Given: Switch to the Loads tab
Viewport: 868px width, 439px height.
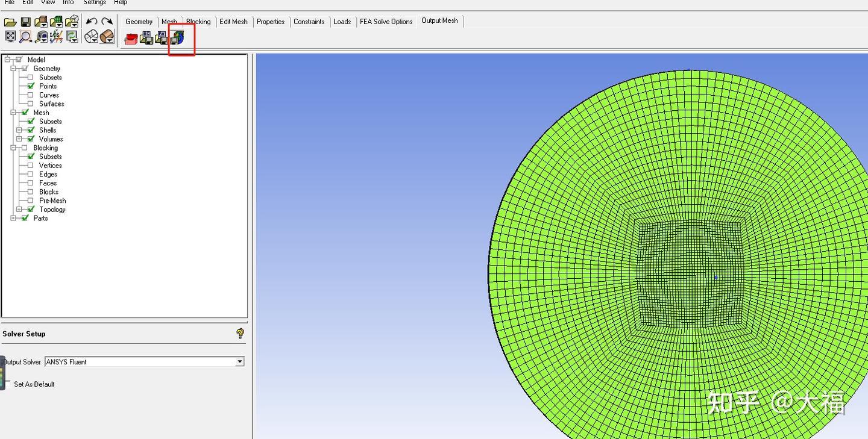Looking at the screenshot, I should [342, 22].
